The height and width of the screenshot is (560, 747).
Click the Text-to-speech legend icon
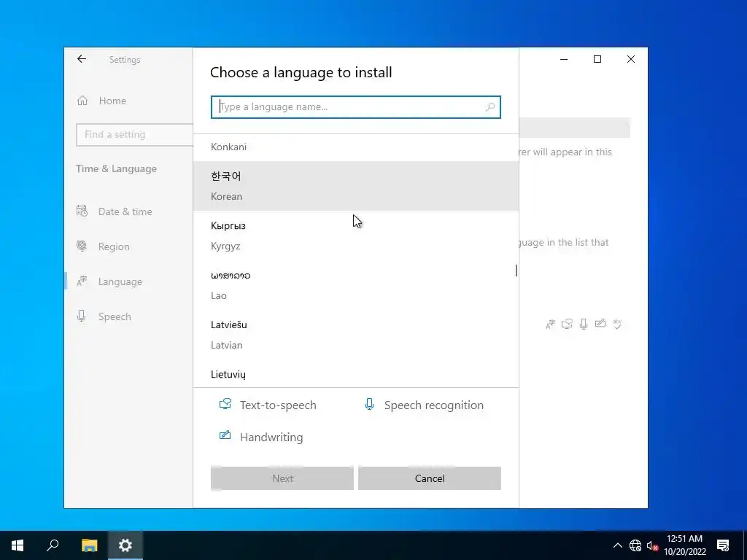(225, 404)
